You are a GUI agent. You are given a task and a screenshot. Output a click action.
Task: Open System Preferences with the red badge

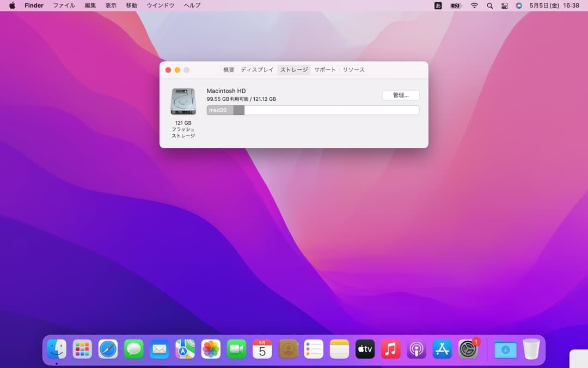(467, 349)
